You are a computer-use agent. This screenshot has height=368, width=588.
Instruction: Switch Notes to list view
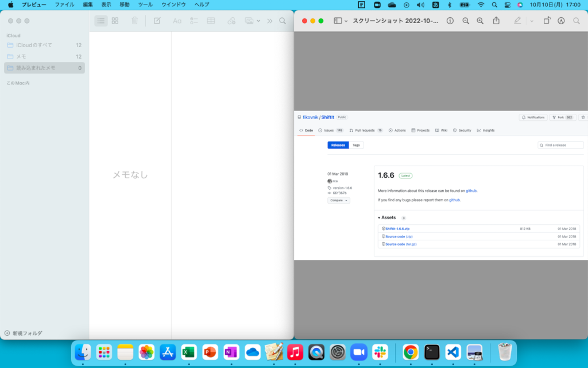click(101, 20)
